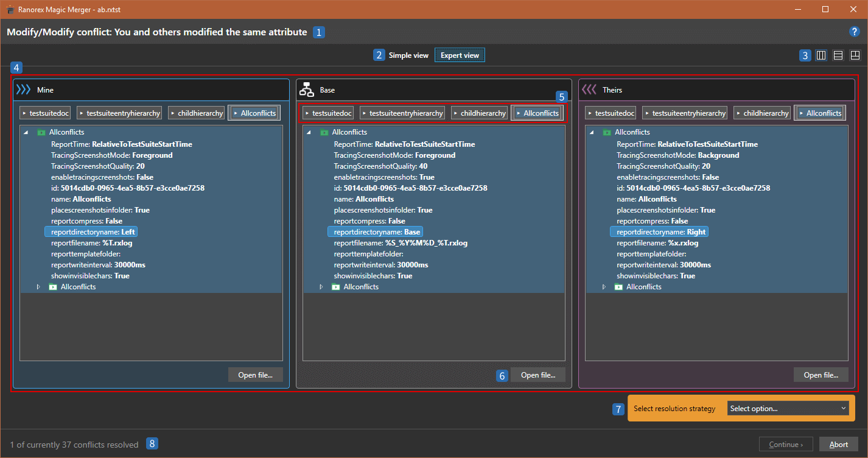Expand child Allconflicts node in Base
The height and width of the screenshot is (458, 868).
321,287
